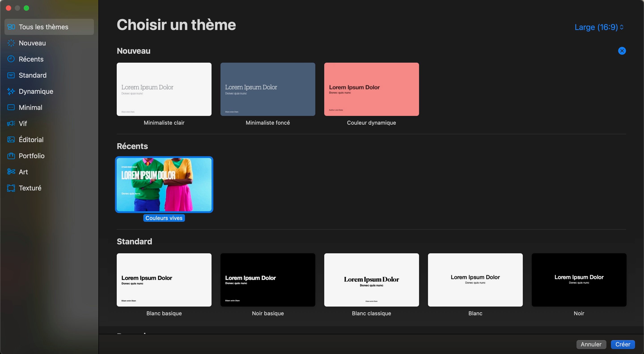Dismiss the Nouveau section with blue X
Screen dimensions: 644x354
pos(622,51)
